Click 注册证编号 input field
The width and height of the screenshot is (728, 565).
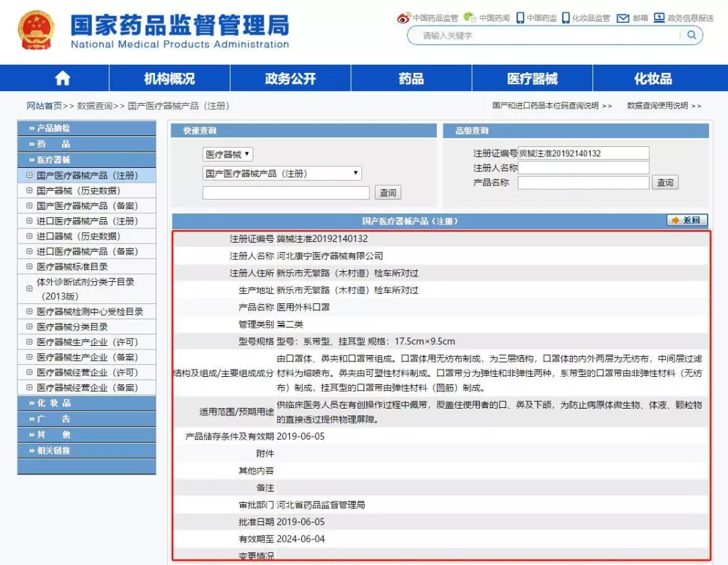click(584, 153)
